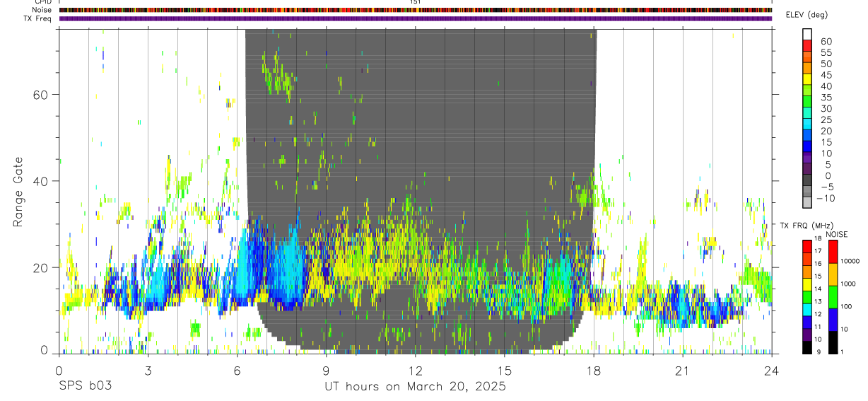
Task: Click the '-10' value on the ELEV scale
Action: pos(825,198)
